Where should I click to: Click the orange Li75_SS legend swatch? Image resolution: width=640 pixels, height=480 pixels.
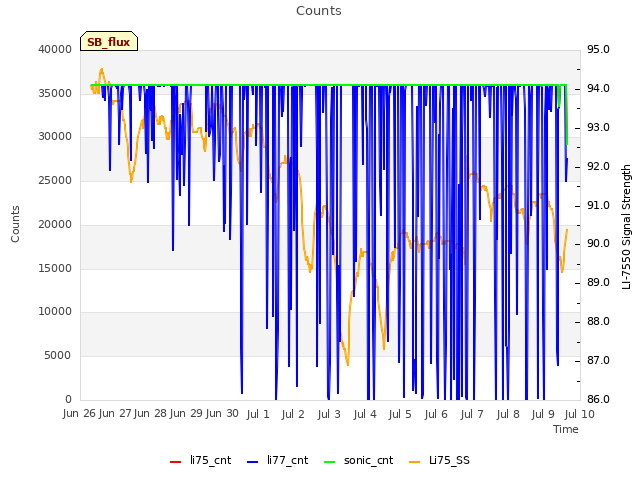tap(414, 462)
